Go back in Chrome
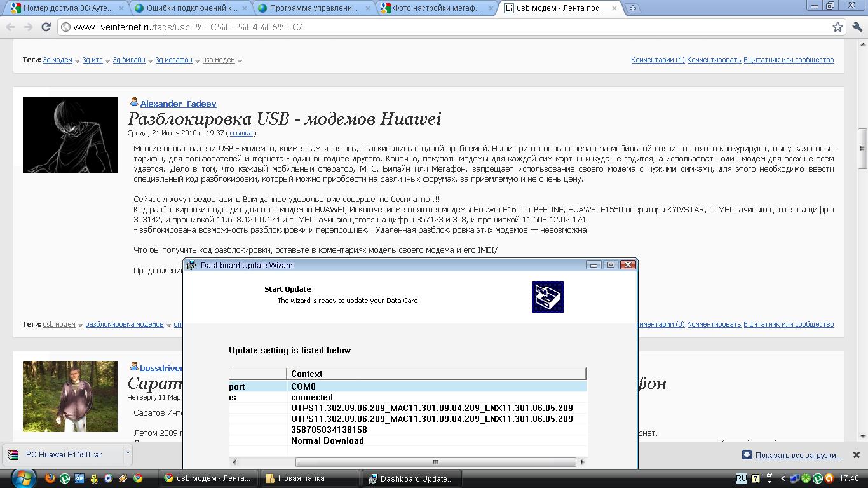The width and height of the screenshot is (868, 488). tap(11, 27)
